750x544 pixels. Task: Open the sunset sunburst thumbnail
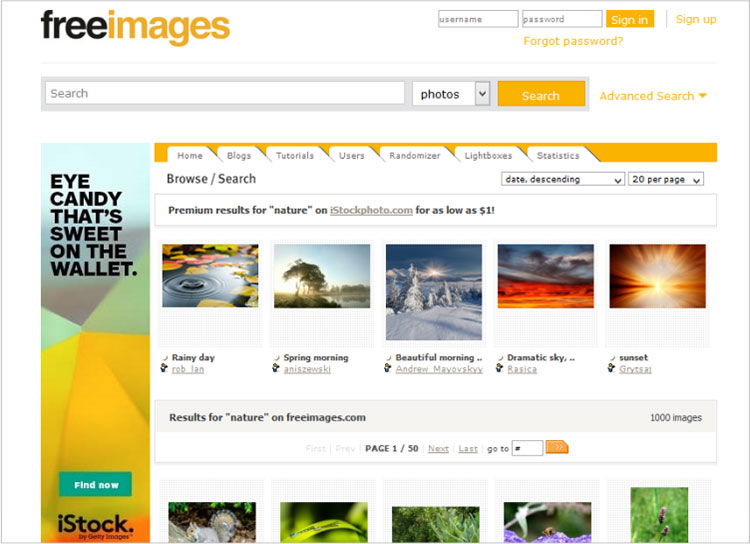coord(657,276)
